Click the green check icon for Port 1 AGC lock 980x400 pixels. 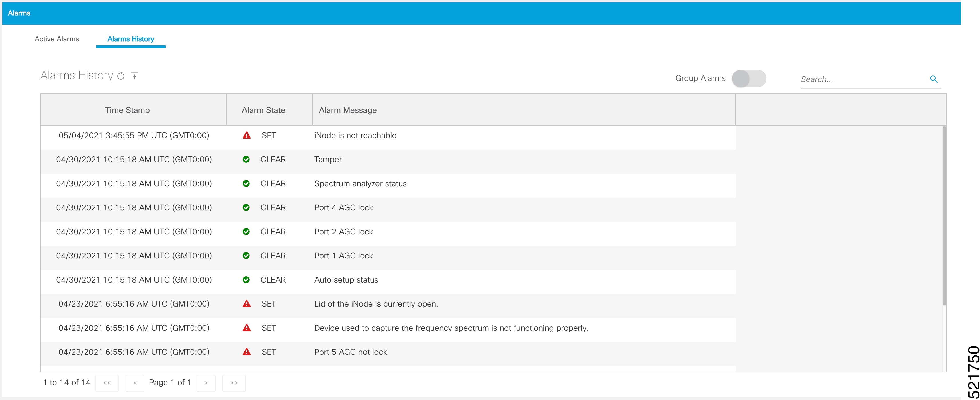(x=246, y=256)
